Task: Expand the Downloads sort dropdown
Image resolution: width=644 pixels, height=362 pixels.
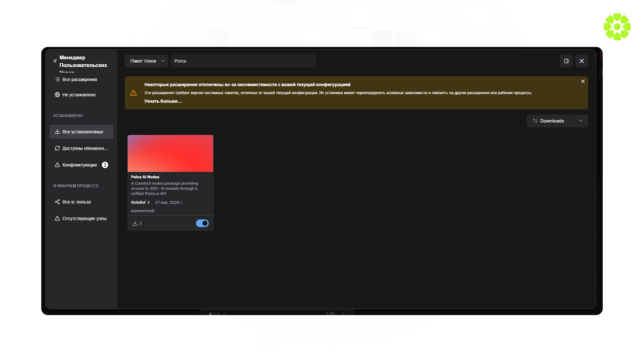Action: pyautogui.click(x=557, y=121)
